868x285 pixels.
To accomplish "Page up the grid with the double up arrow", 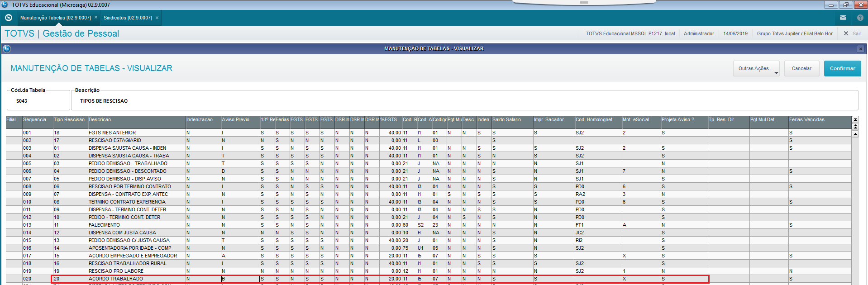I will click(855, 127).
